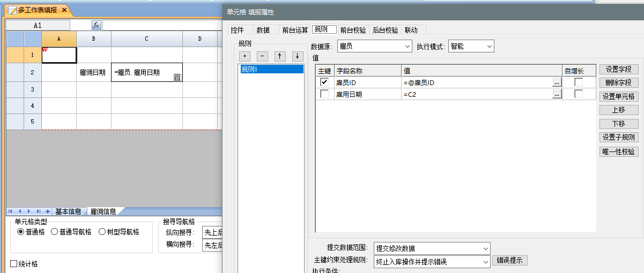Move rule up with the up arrow
Image resolution: width=644 pixels, height=273 pixels.
click(x=279, y=56)
